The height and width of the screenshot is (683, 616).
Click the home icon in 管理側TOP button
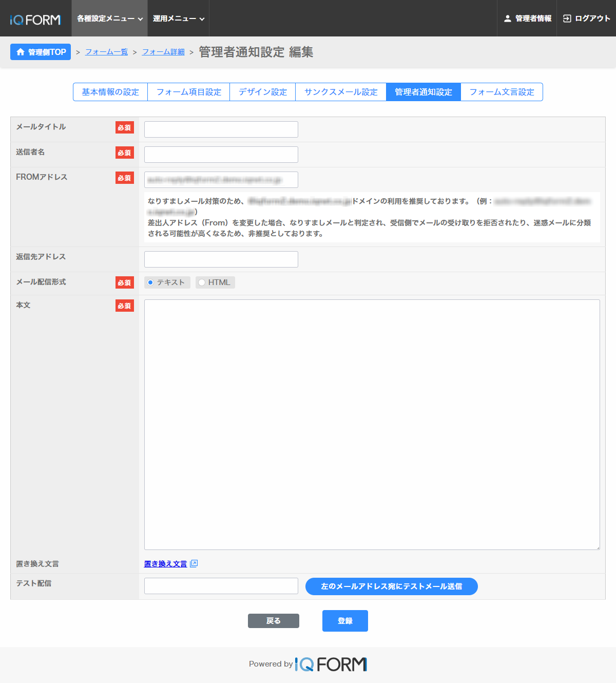(x=21, y=52)
